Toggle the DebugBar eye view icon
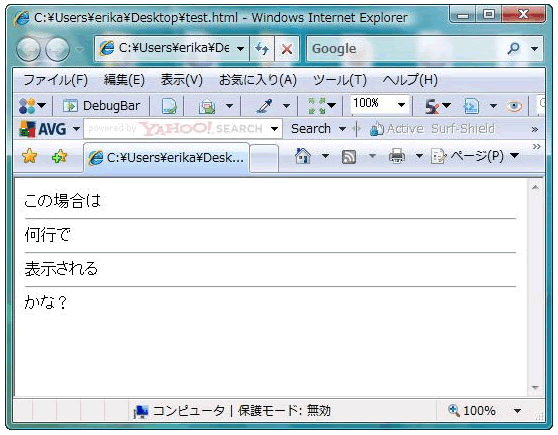The height and width of the screenshot is (435, 558). (514, 106)
